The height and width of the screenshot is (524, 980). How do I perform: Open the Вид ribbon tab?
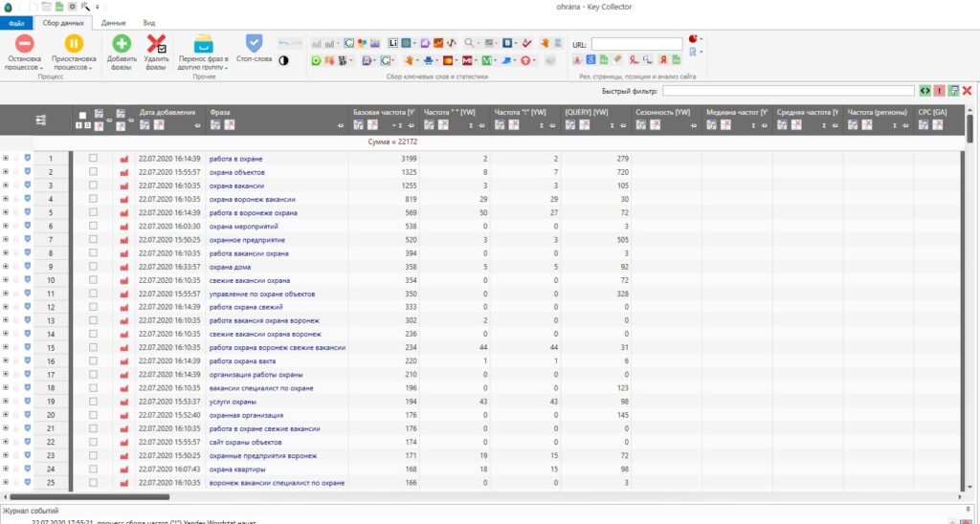(x=149, y=22)
